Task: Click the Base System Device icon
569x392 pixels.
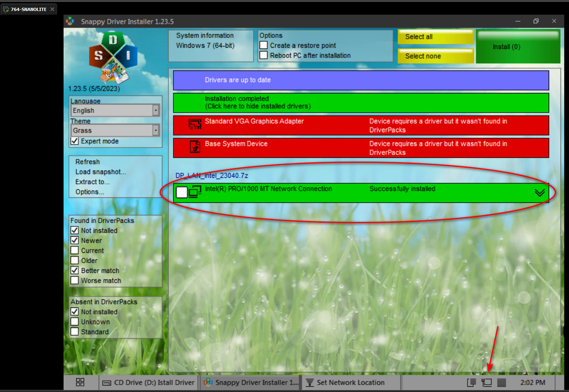Action: pos(195,147)
